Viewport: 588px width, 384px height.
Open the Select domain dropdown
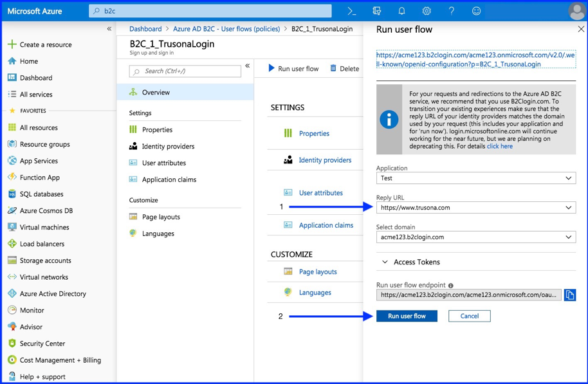point(476,237)
